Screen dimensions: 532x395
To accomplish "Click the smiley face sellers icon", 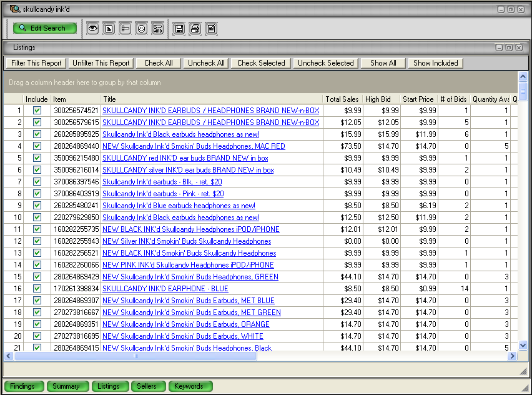I will (x=142, y=29).
